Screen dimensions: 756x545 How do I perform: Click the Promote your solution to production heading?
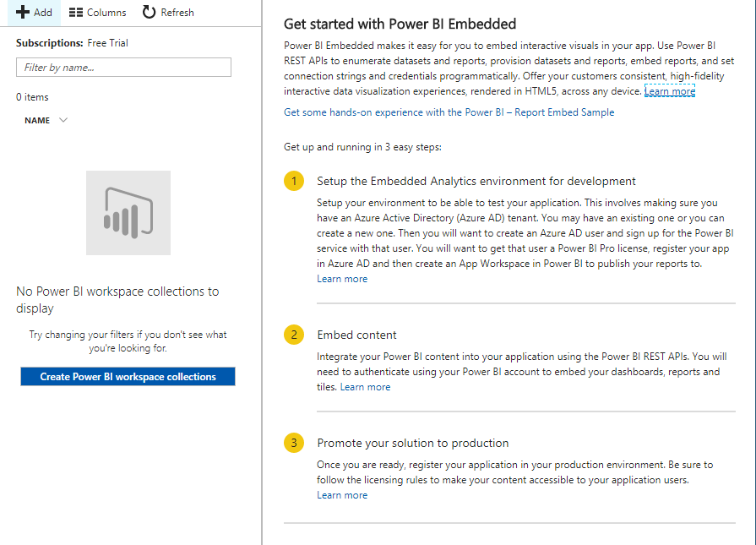pos(412,443)
